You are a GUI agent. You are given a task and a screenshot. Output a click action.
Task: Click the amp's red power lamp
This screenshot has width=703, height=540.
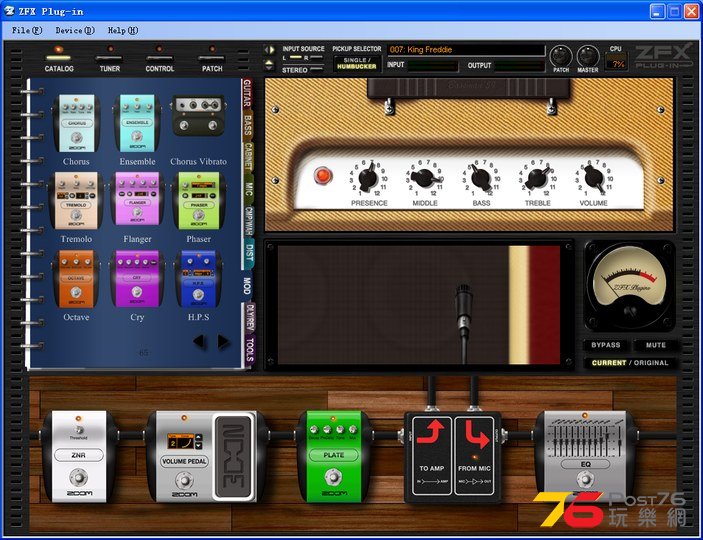[322, 175]
